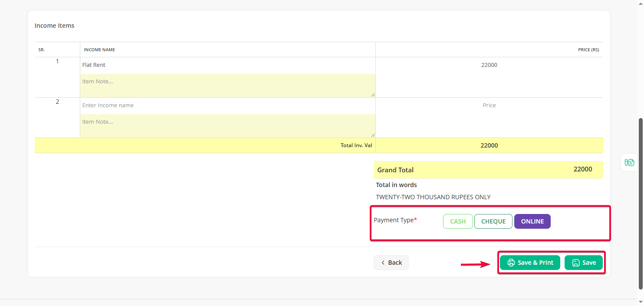Click the Total Inv. Val label
644x306 pixels.
(x=356, y=145)
